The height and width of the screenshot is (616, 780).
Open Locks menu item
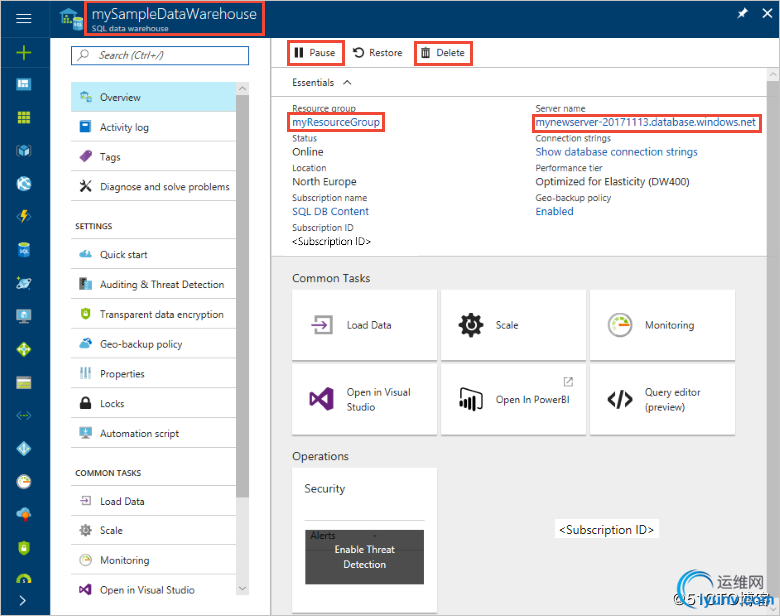tap(153, 404)
